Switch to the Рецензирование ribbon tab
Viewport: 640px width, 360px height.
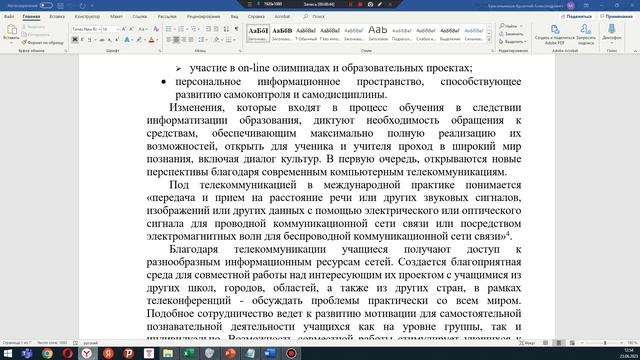[204, 16]
